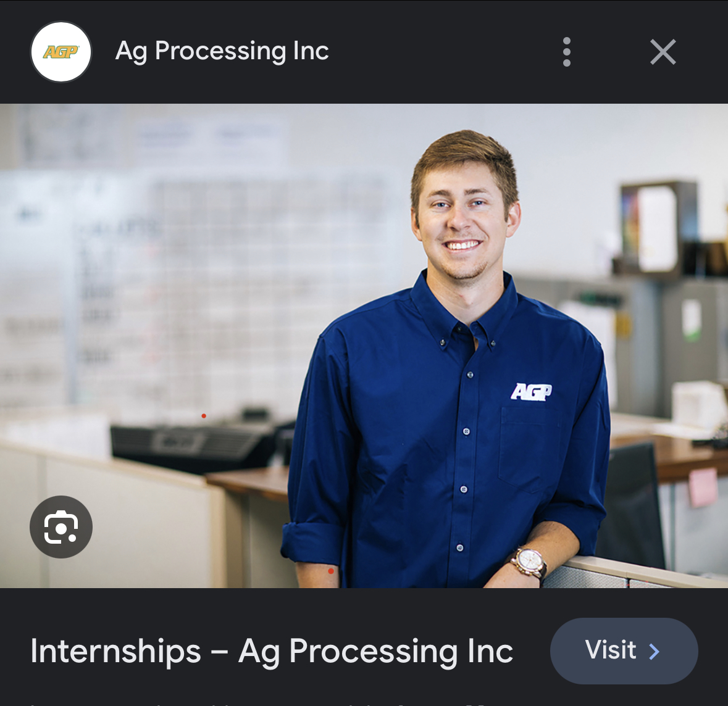Open the Internships – Ag Processing Inc title

tap(272, 650)
